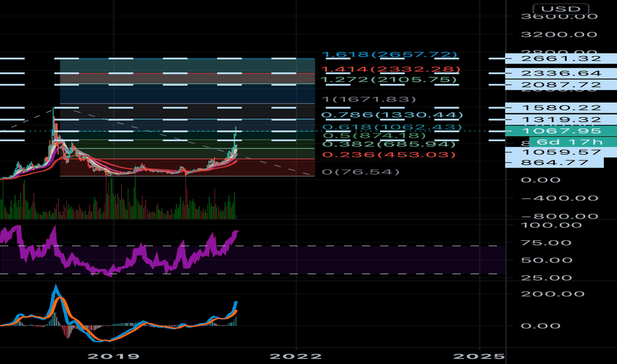
Task: Click the current price 1067.95 label
Action: (x=561, y=131)
